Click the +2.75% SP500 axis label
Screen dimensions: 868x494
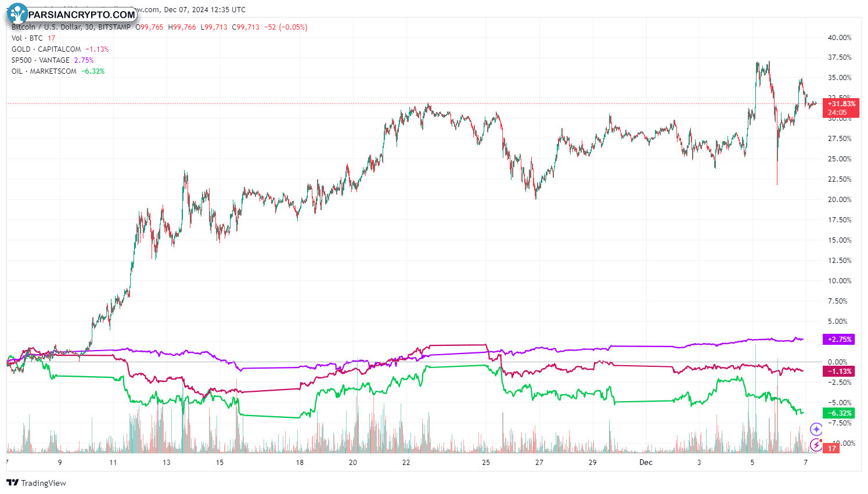[x=839, y=340]
